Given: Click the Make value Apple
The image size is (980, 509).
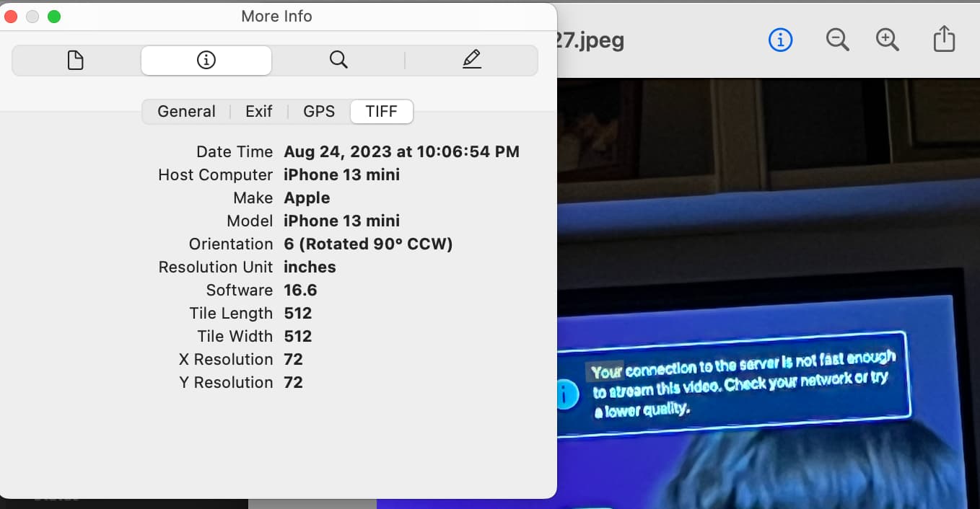Looking at the screenshot, I should pyautogui.click(x=307, y=198).
